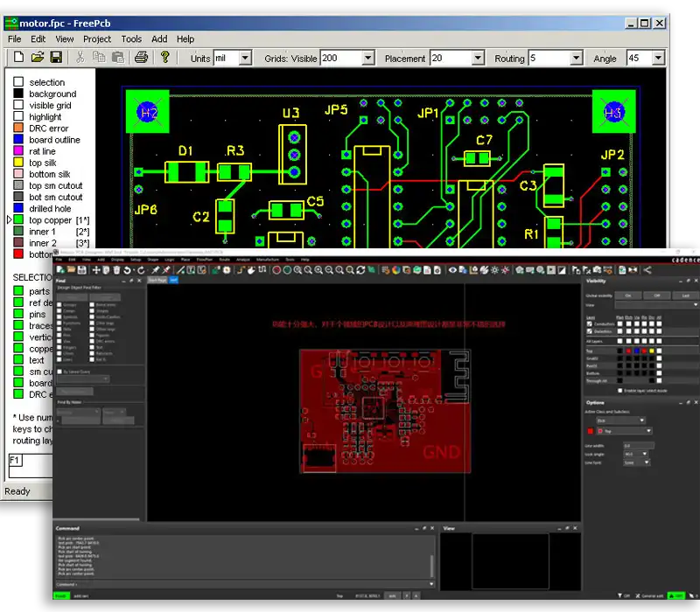Print the board using FreePcb printer icon
The height and width of the screenshot is (612, 700).
pyautogui.click(x=141, y=57)
